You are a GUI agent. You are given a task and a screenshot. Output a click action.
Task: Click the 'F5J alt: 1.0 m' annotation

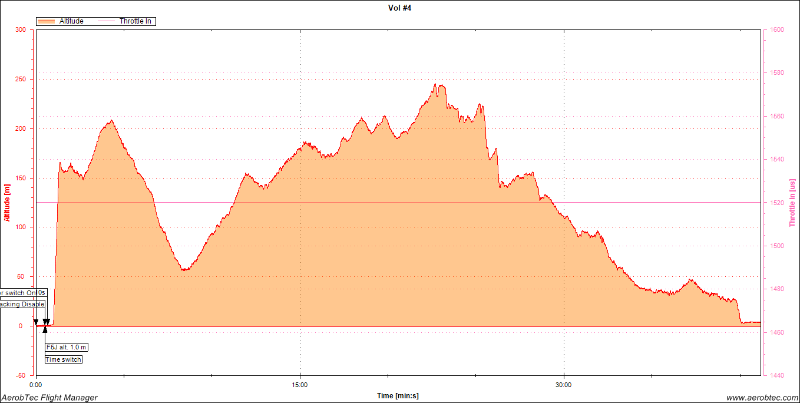[67, 347]
